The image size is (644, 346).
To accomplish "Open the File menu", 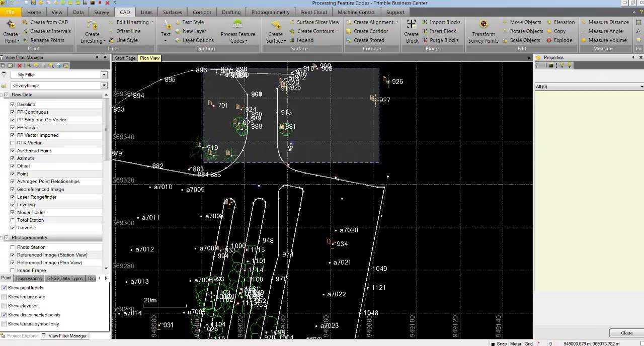I will coord(10,12).
